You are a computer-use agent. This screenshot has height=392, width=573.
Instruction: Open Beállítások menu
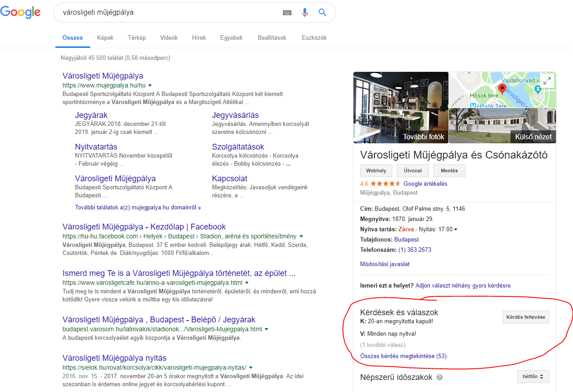272,38
